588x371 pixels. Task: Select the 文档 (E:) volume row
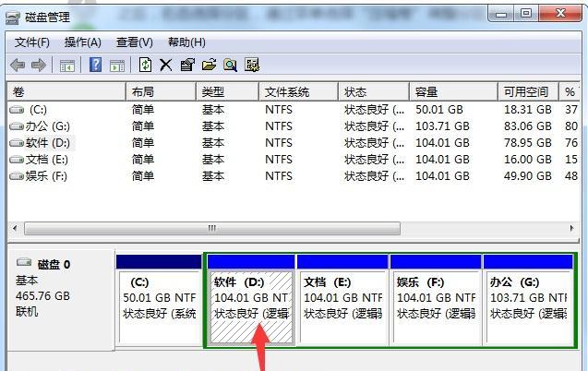(x=294, y=160)
